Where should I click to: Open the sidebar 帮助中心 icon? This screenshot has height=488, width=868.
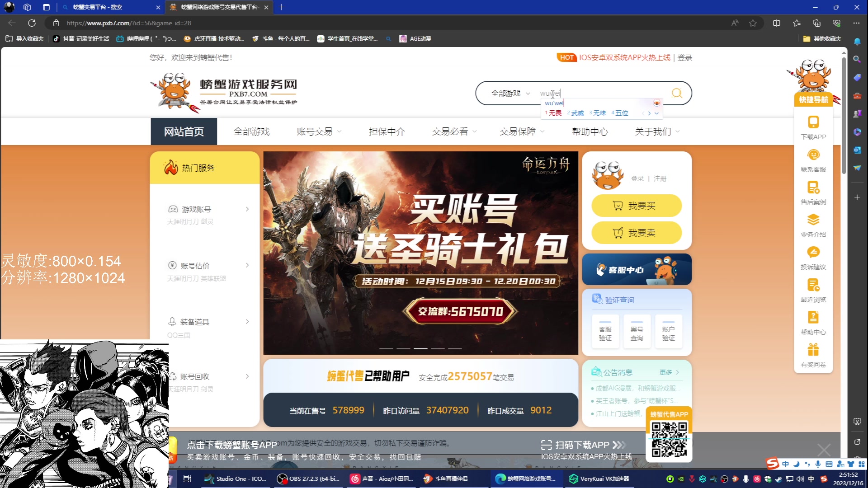pyautogui.click(x=813, y=323)
